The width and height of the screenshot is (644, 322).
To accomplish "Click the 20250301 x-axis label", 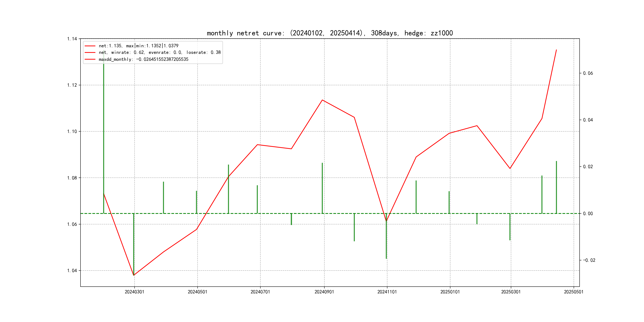I will 510,292.
